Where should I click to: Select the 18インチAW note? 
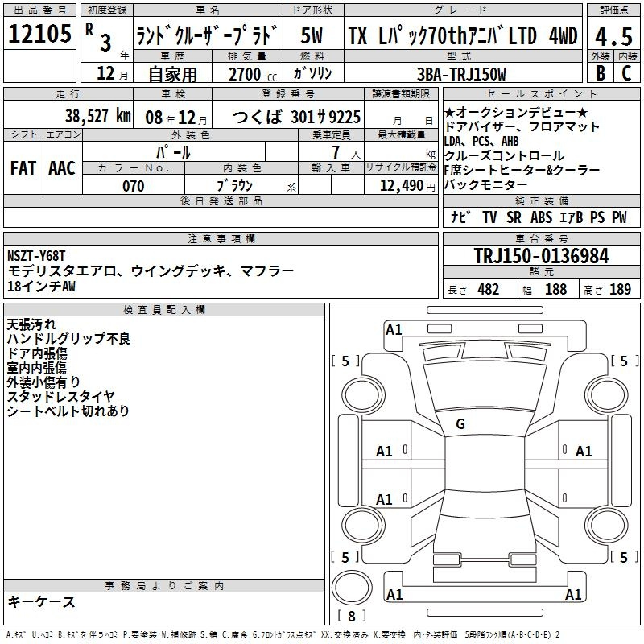(42, 286)
